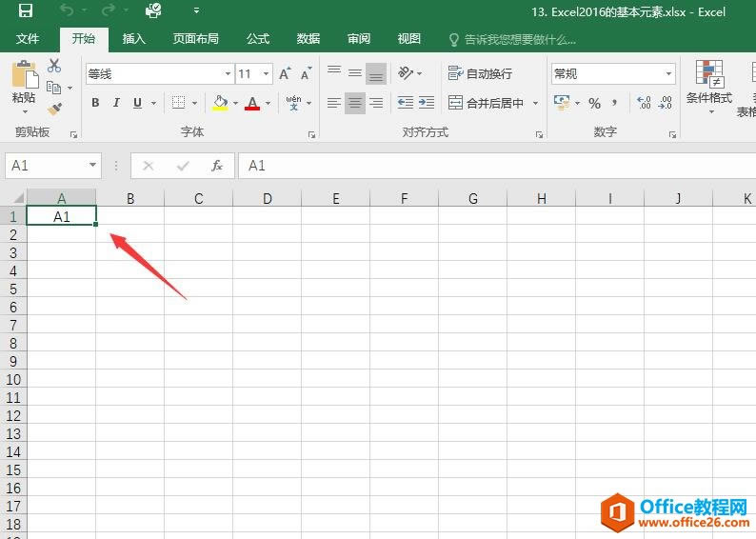Click Accounting Number Format icon
The width and height of the screenshot is (756, 539).
[561, 102]
